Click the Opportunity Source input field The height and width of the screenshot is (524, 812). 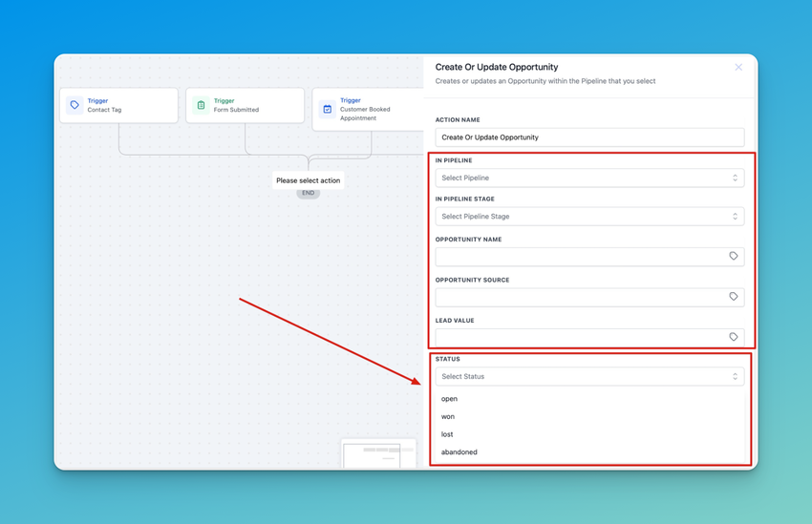click(x=589, y=297)
